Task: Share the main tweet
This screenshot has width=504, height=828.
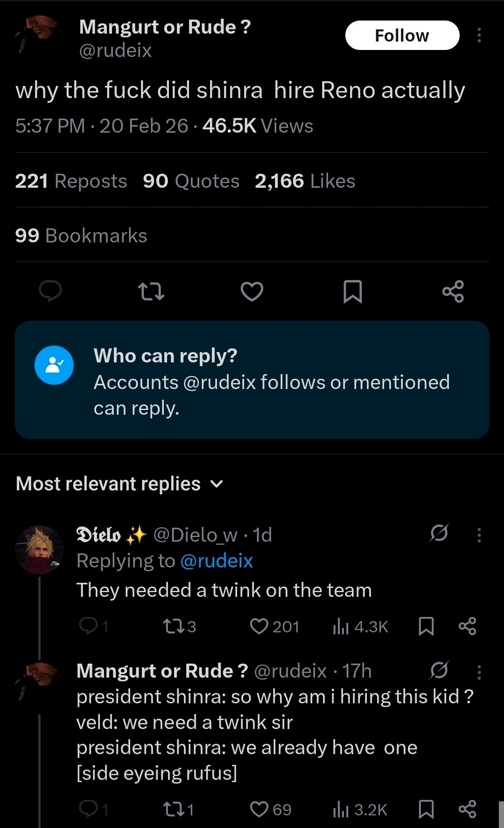Action: pos(453,292)
